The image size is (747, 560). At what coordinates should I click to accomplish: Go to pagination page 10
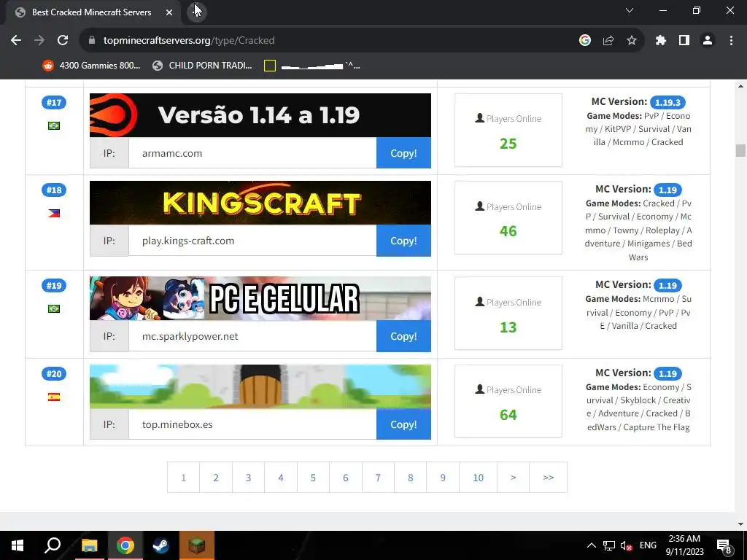(478, 477)
